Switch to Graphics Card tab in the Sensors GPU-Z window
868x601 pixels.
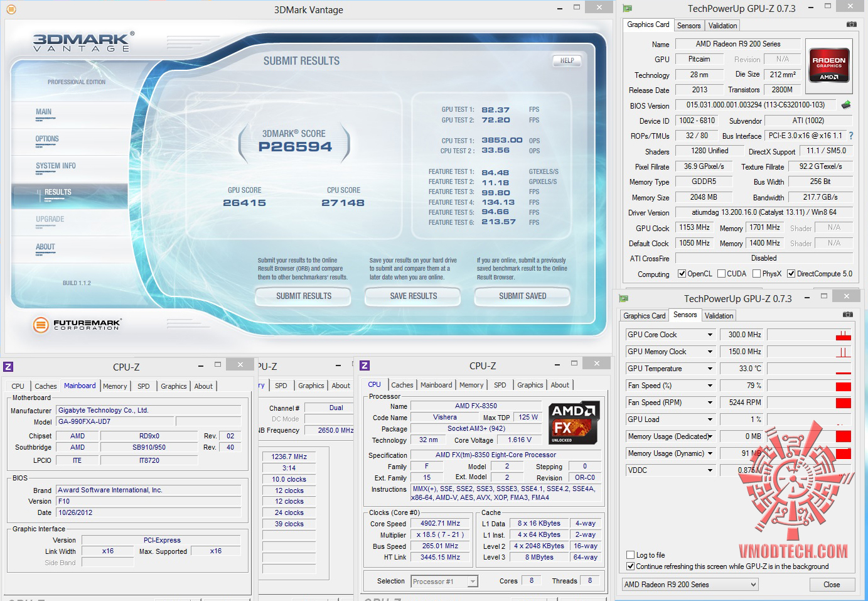click(x=645, y=316)
